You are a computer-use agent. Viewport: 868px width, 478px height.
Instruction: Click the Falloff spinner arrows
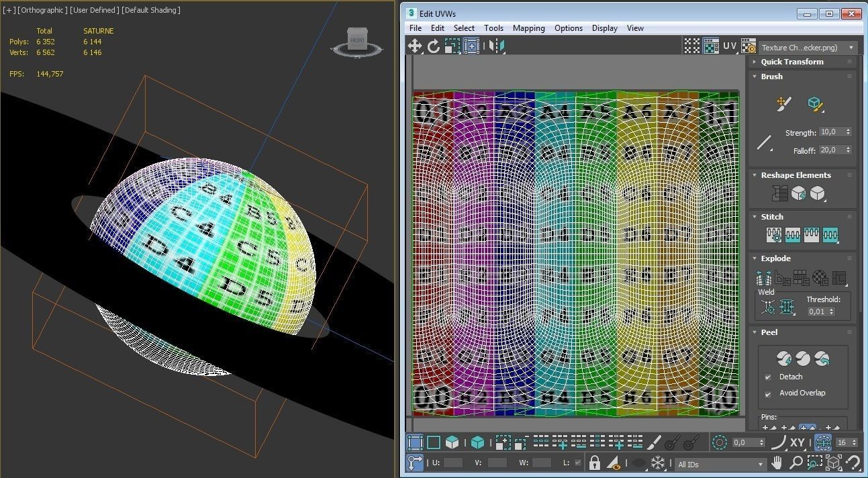coord(849,150)
